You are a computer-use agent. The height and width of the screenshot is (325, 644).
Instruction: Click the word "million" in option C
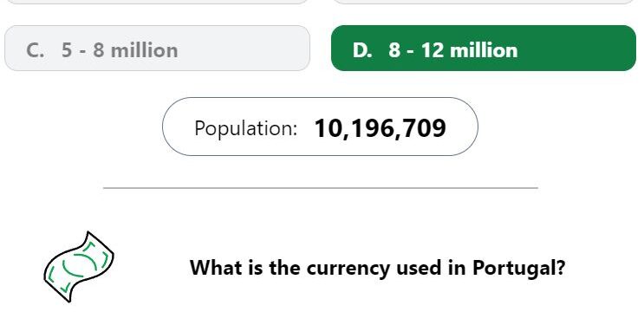tap(145, 50)
